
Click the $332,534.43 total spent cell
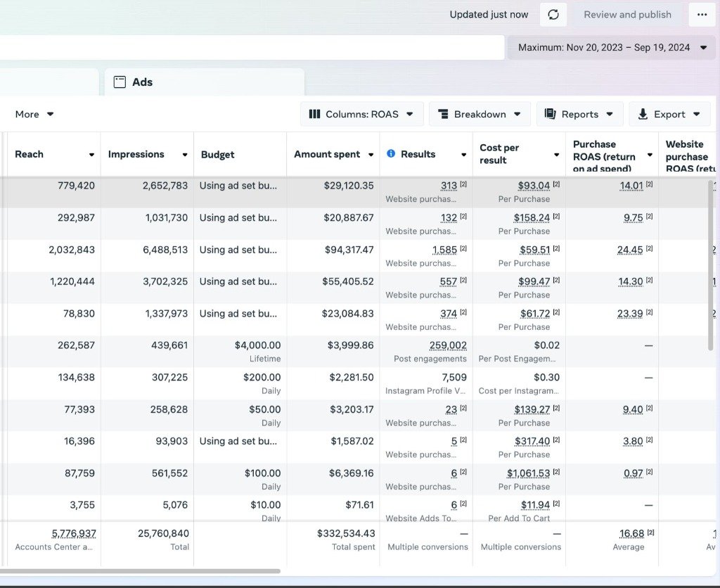click(x=346, y=534)
